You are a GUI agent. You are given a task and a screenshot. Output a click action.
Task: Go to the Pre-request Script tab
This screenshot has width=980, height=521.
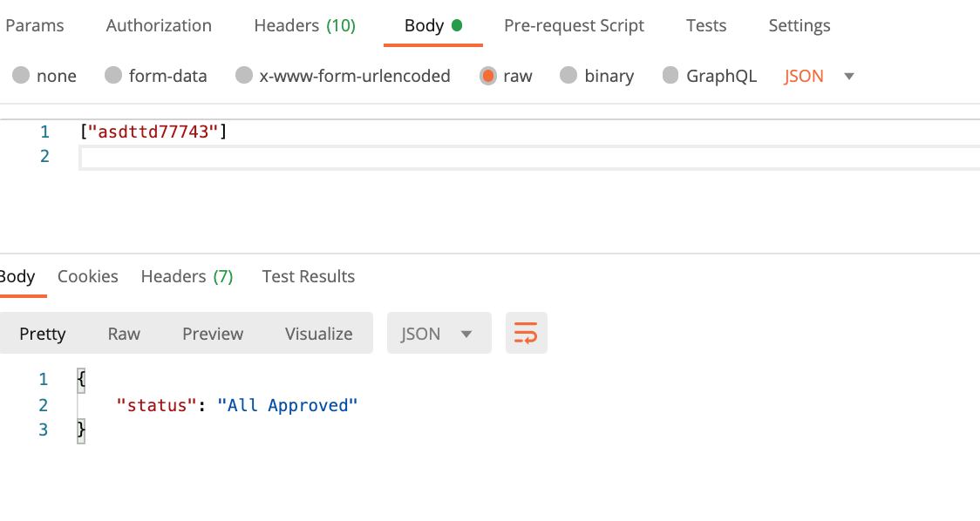pyautogui.click(x=574, y=25)
